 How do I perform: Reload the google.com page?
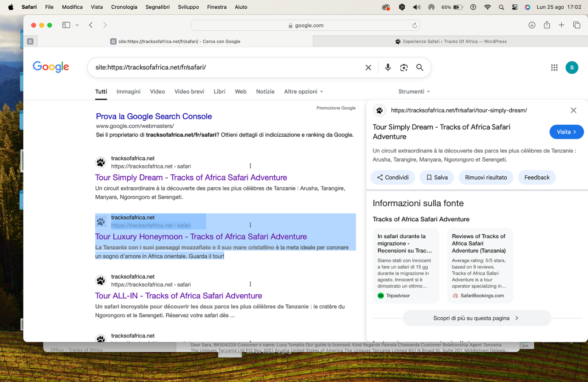pos(414,26)
